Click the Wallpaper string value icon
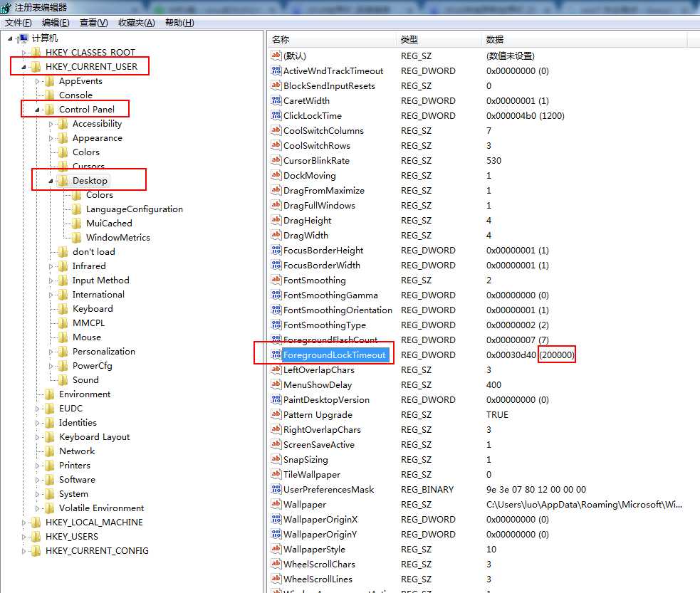The width and height of the screenshot is (700, 593). point(276,504)
